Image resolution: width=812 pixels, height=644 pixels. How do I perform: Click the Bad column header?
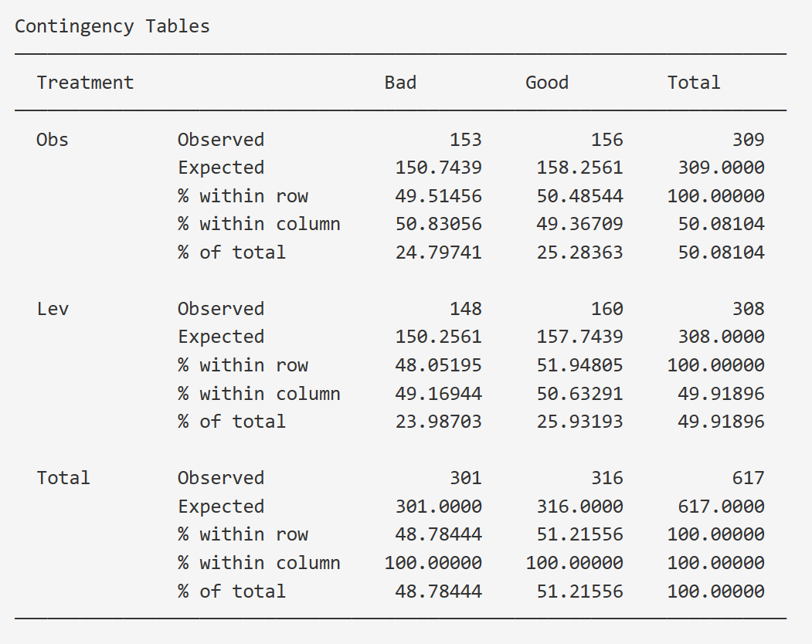[400, 83]
